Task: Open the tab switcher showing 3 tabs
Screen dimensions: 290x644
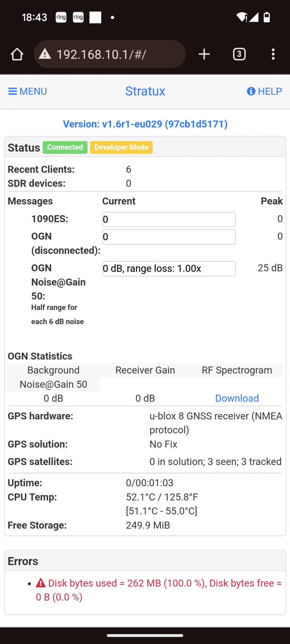Action: 239,54
